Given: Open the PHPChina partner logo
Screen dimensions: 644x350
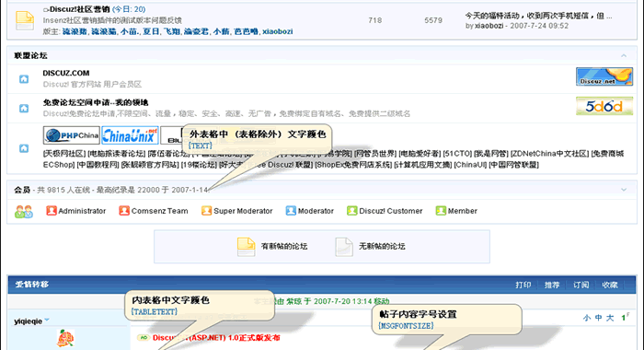Looking at the screenshot, I should coord(72,135).
